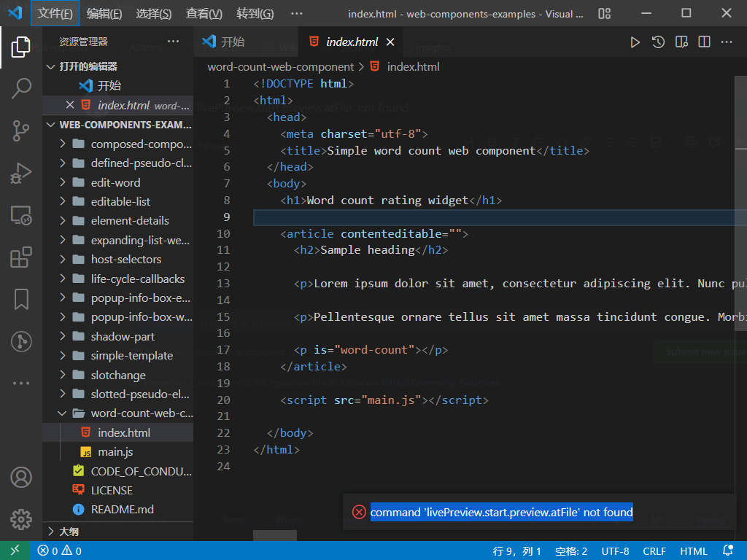The width and height of the screenshot is (747, 560).
Task: Open the 文件 menu
Action: pyautogui.click(x=55, y=14)
